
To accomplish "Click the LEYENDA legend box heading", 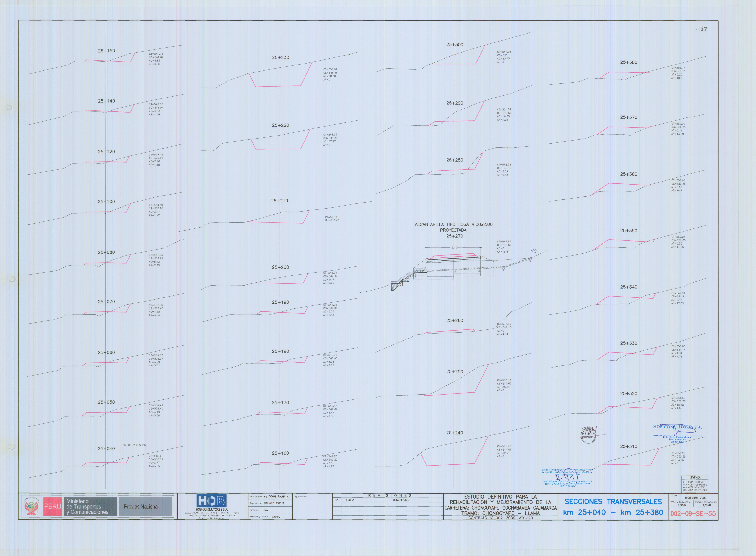I will 695,478.
